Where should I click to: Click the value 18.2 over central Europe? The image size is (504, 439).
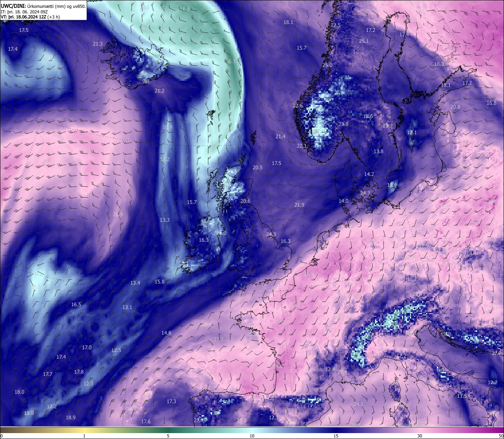coord(412,279)
